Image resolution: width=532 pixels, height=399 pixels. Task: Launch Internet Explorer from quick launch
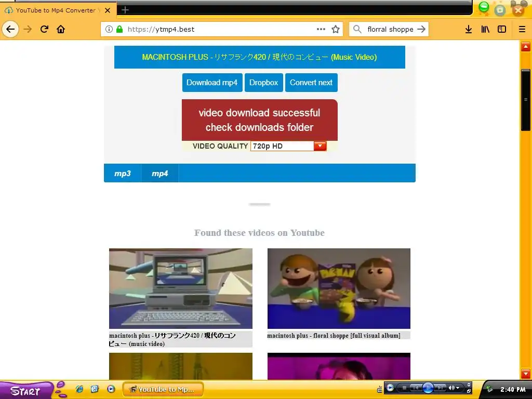(x=79, y=389)
